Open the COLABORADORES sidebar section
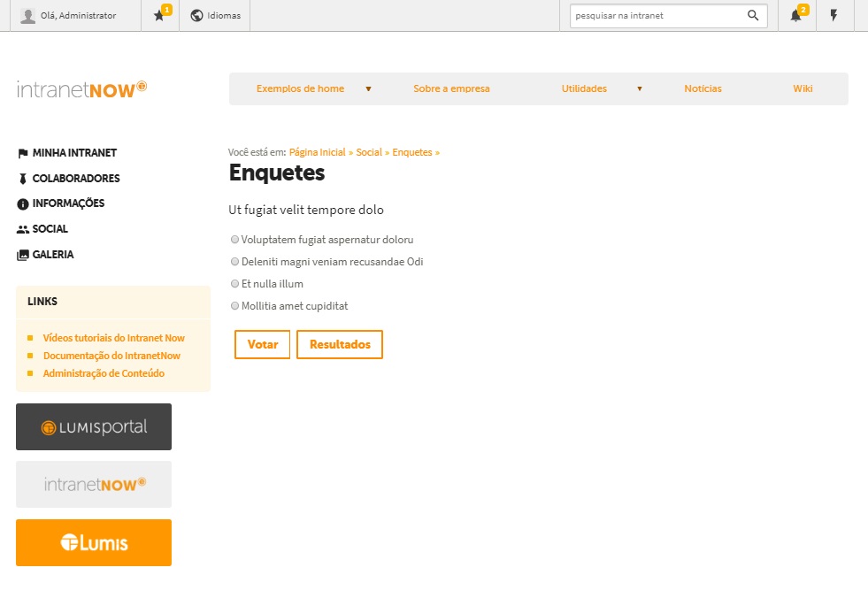 click(76, 179)
